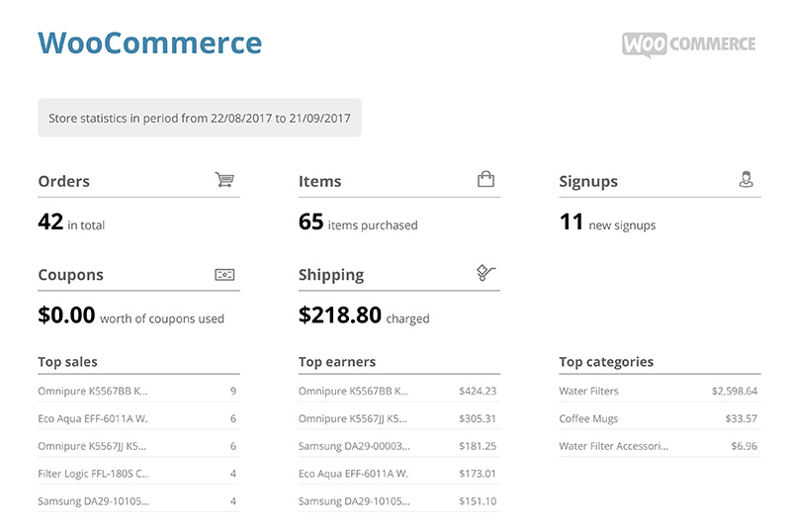Select the Water Filters category
The height and width of the screenshot is (532, 791).
pos(659,391)
